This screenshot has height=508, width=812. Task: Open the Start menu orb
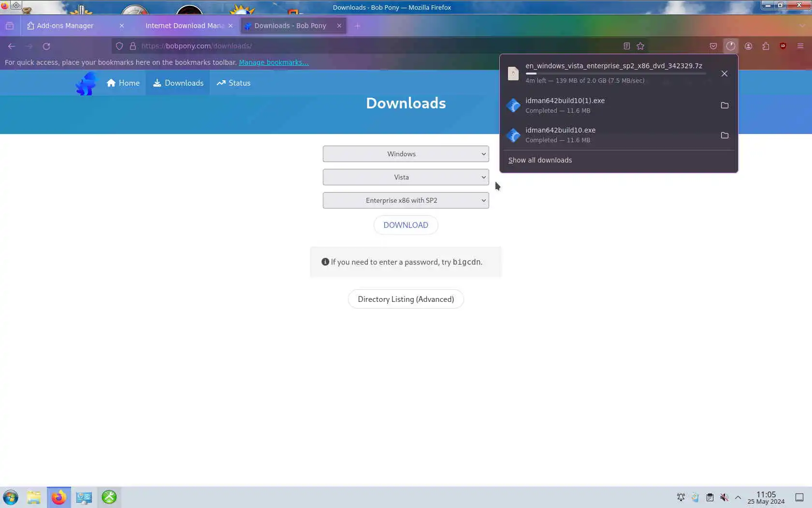click(11, 497)
